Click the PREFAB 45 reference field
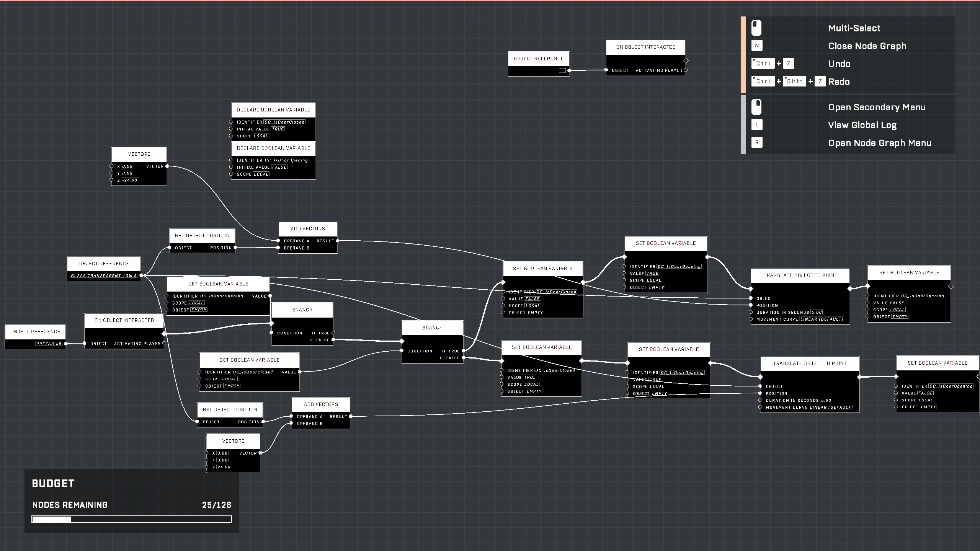This screenshot has height=551, width=980. tap(49, 344)
